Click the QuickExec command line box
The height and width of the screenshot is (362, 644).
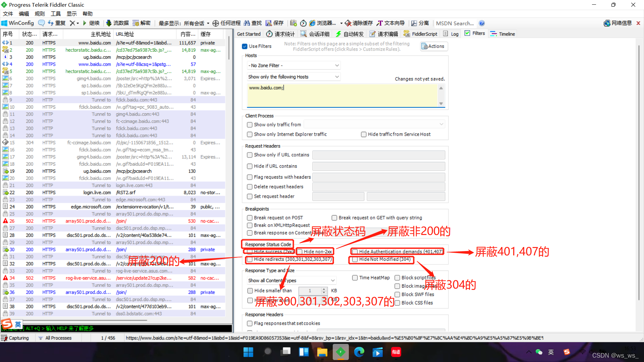click(x=116, y=328)
